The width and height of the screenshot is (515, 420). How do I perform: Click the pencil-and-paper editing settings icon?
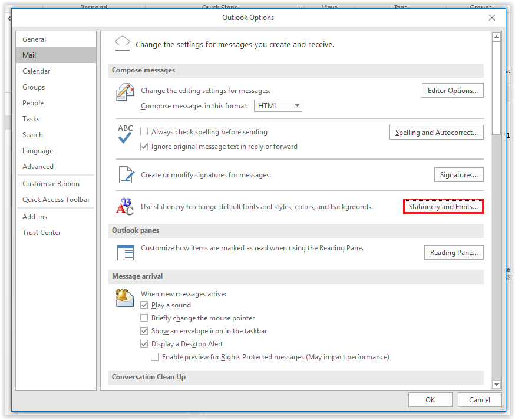point(125,92)
